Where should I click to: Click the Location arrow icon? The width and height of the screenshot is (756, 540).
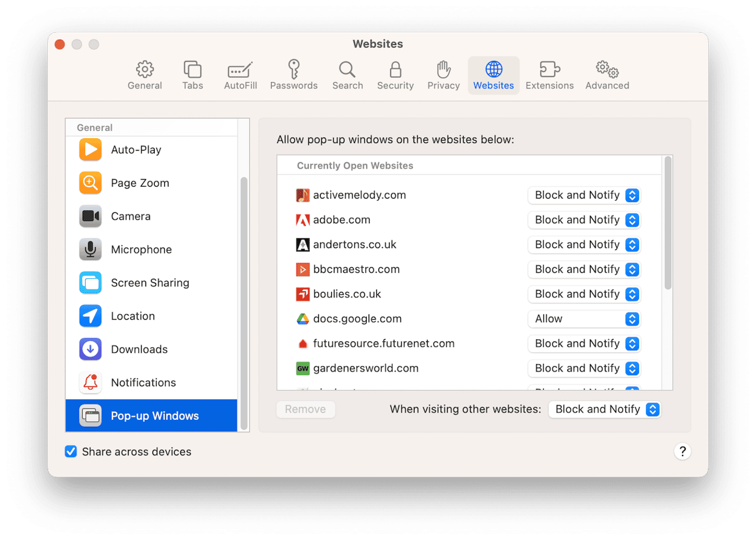(x=91, y=316)
